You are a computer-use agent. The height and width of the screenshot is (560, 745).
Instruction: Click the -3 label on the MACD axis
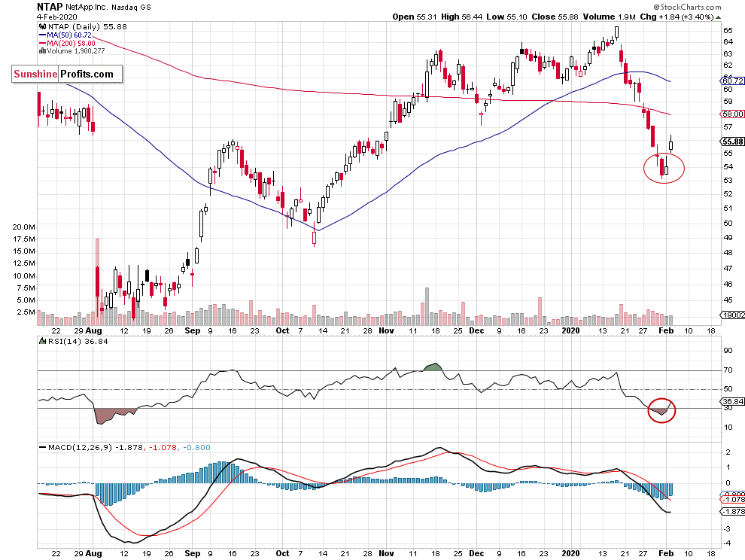click(727, 528)
